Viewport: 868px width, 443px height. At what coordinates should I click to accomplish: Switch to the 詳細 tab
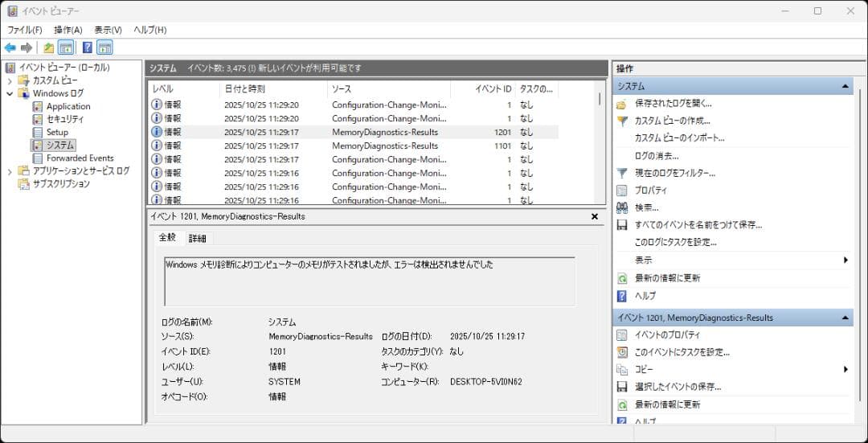tap(197, 239)
